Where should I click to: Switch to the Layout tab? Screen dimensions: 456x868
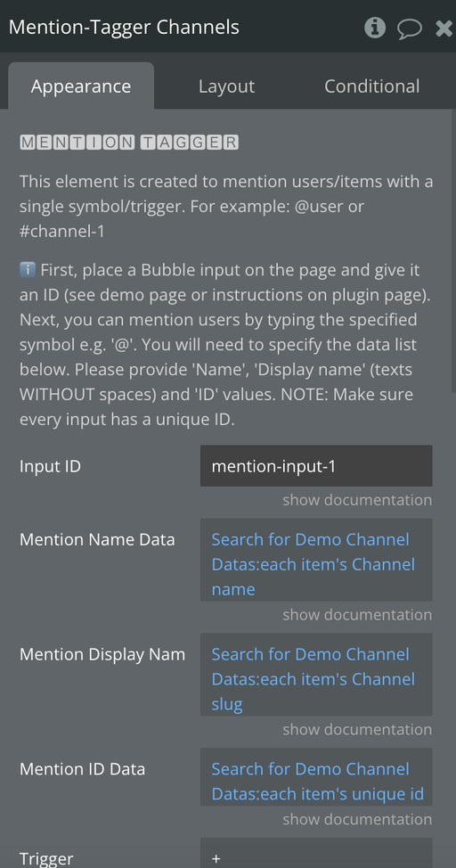(226, 86)
